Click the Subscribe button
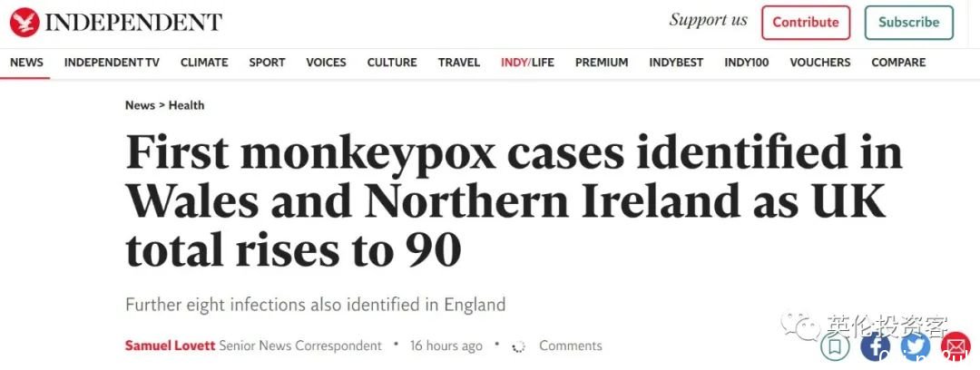The height and width of the screenshot is (370, 980). (x=908, y=23)
